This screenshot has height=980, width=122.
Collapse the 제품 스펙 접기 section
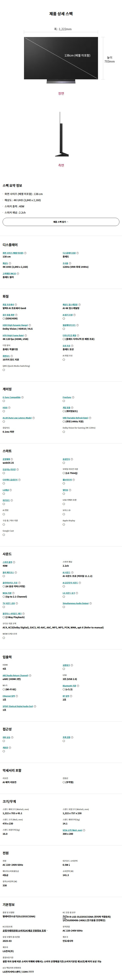pyautogui.click(x=61, y=222)
